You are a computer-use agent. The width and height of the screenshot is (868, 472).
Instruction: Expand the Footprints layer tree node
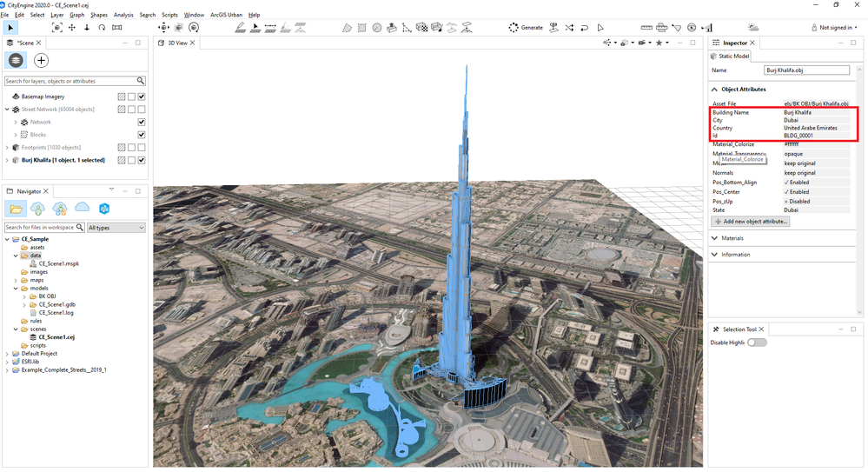[7, 148]
